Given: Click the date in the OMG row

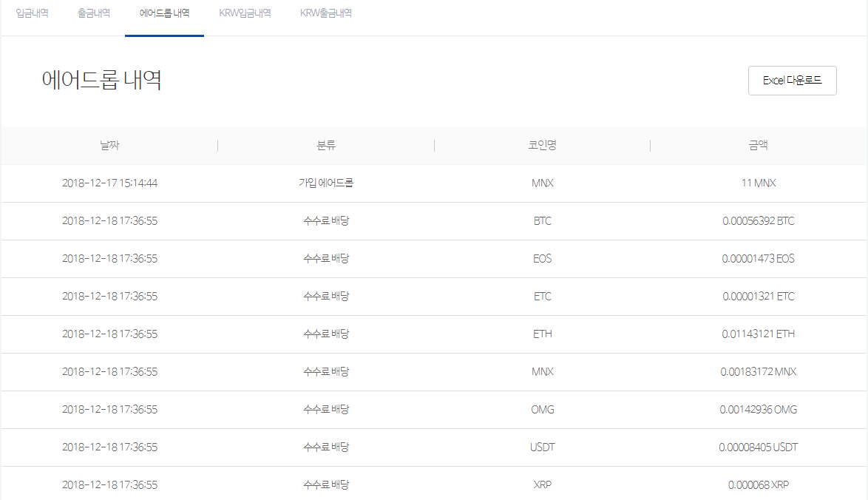Looking at the screenshot, I should [x=109, y=409].
